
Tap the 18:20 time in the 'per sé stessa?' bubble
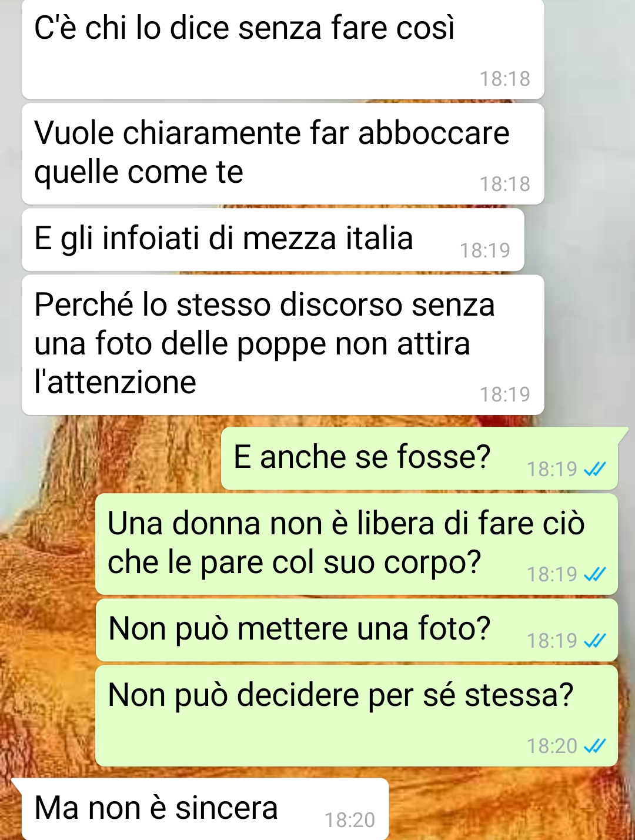point(552,746)
